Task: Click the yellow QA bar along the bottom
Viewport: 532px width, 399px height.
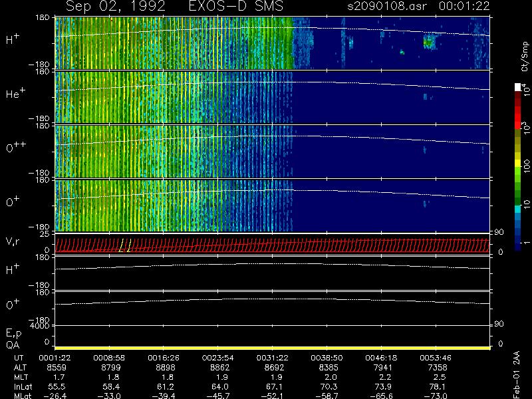Action: pyautogui.click(x=273, y=348)
